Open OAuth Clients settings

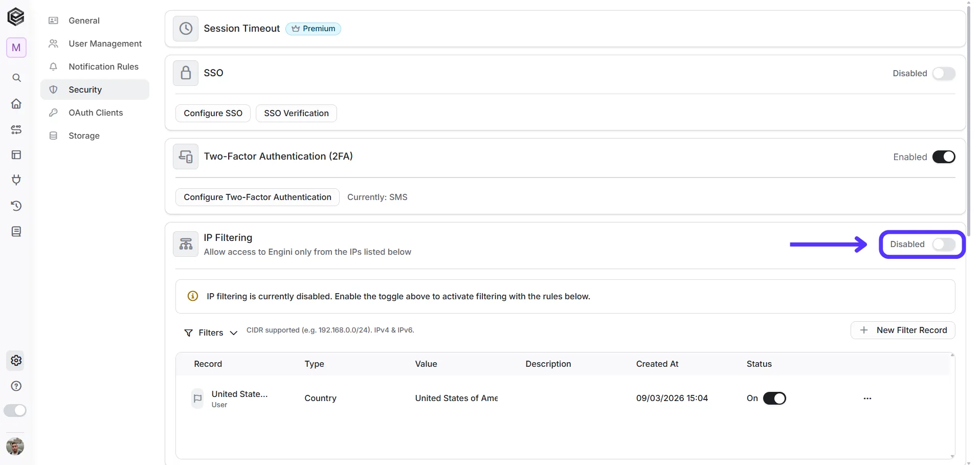click(95, 113)
